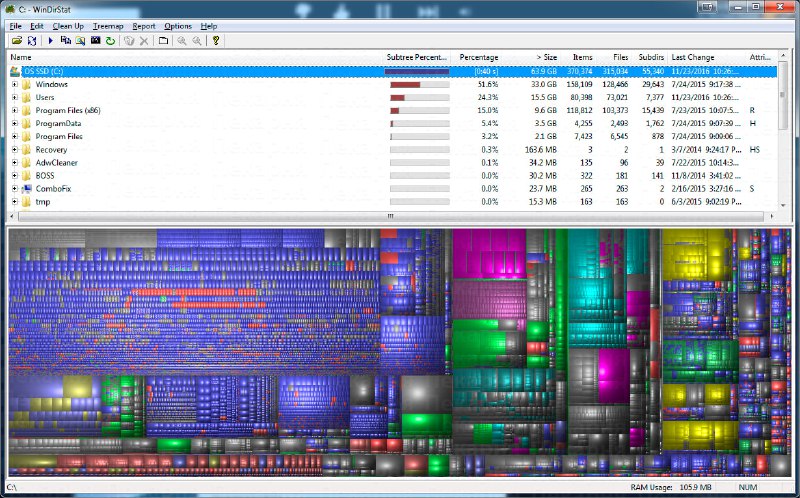800x498 pixels.
Task: Click the horizontal scrollbar right arrow
Action: coord(771,216)
